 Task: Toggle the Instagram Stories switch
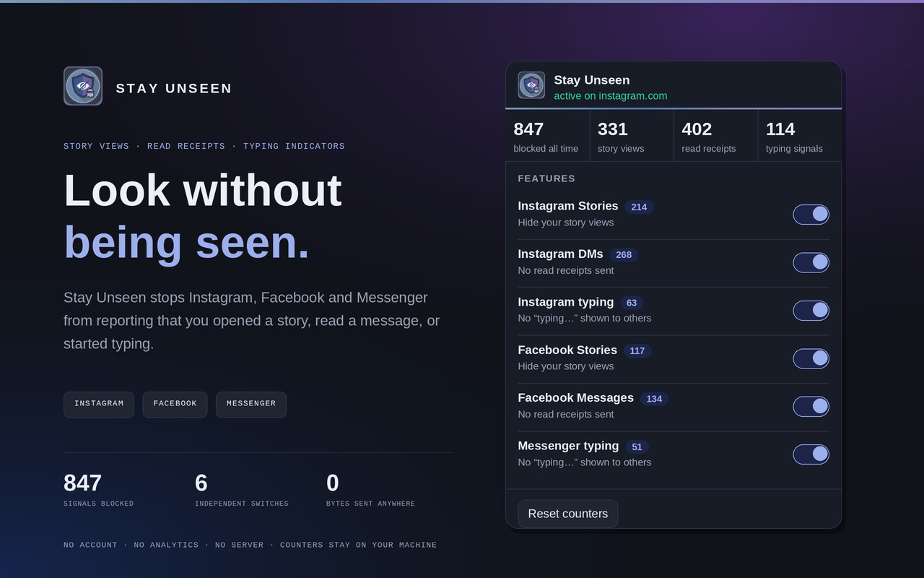point(811,215)
